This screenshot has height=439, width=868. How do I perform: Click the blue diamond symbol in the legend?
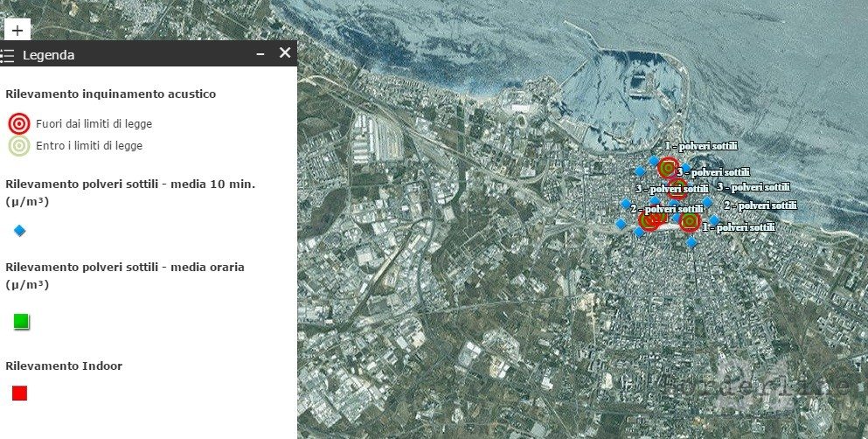point(20,231)
